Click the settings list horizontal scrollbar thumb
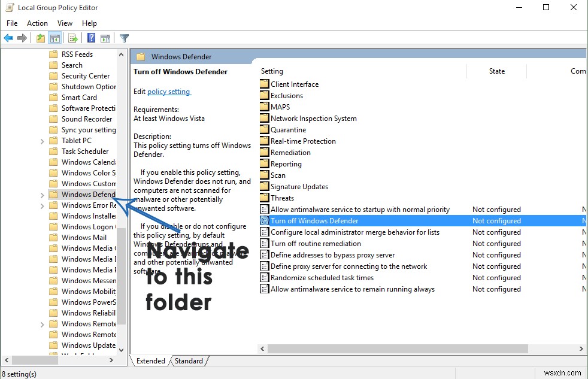 pyautogui.click(x=398, y=348)
